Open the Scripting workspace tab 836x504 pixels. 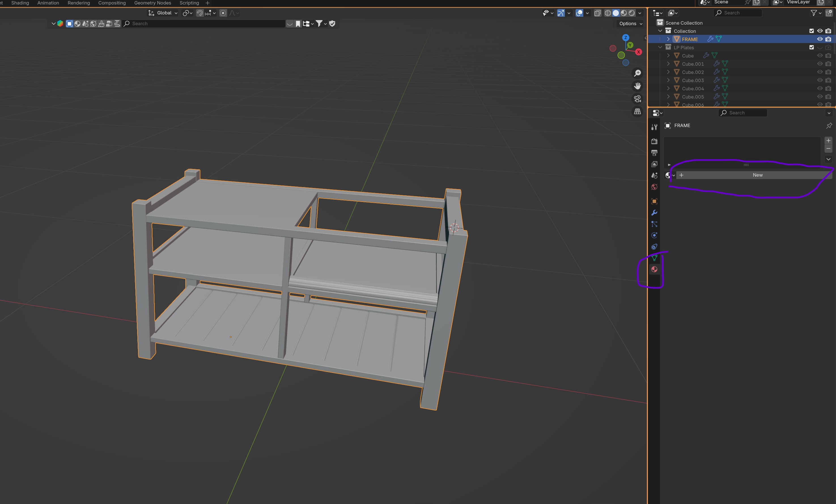pyautogui.click(x=189, y=3)
